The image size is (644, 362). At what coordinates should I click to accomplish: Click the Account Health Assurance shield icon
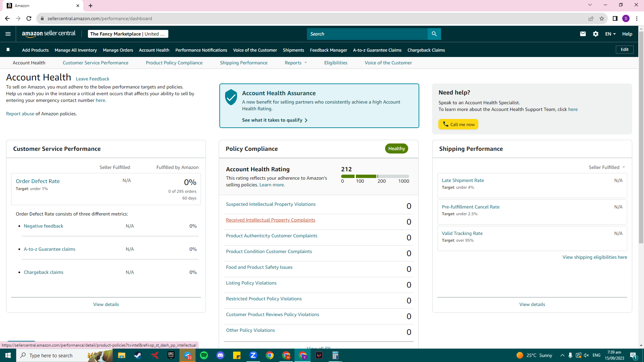click(231, 97)
